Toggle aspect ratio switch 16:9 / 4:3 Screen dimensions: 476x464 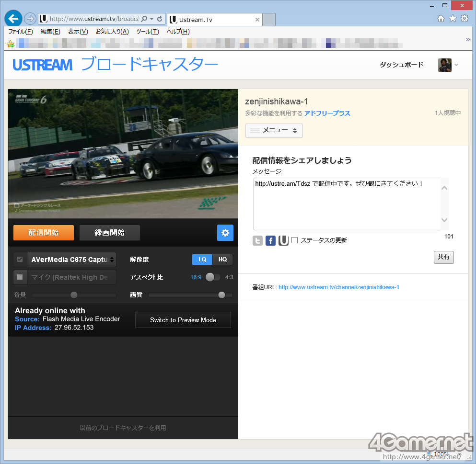pyautogui.click(x=213, y=277)
